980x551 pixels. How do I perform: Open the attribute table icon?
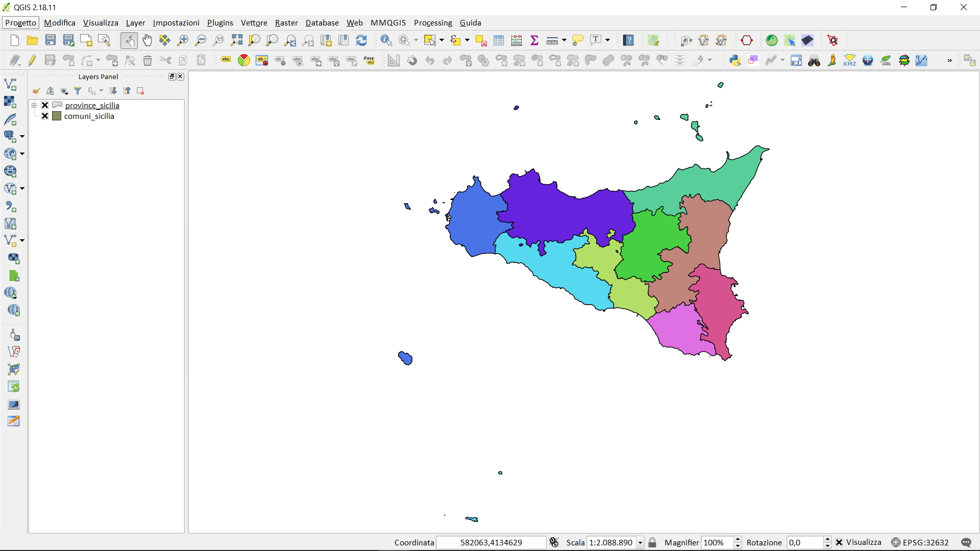point(499,40)
